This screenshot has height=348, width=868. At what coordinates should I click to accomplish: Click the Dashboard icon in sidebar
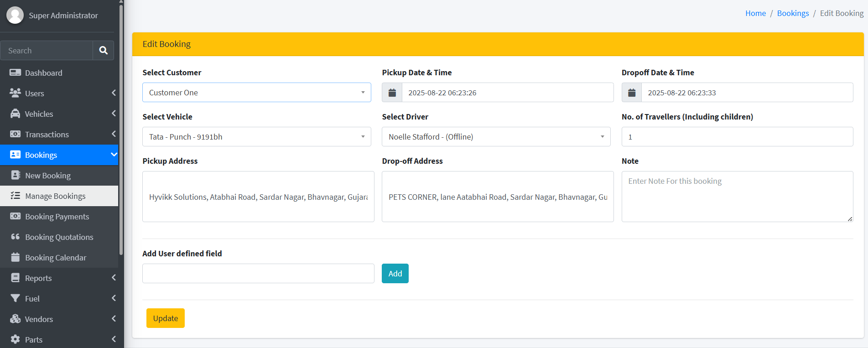click(x=15, y=73)
